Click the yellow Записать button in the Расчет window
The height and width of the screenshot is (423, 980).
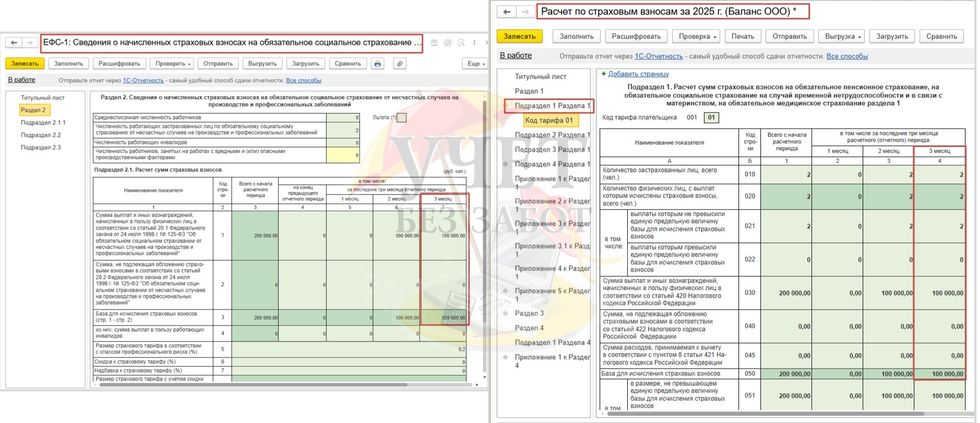pyautogui.click(x=519, y=36)
